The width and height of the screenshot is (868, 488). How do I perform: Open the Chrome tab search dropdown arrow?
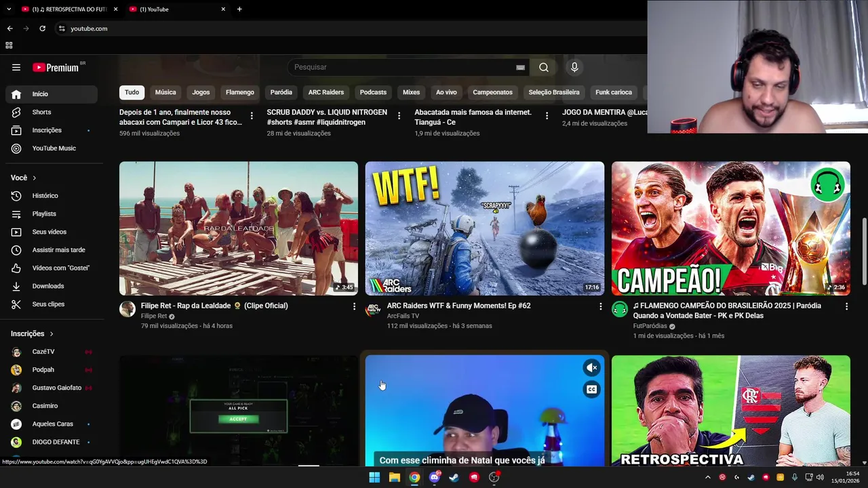(x=9, y=9)
